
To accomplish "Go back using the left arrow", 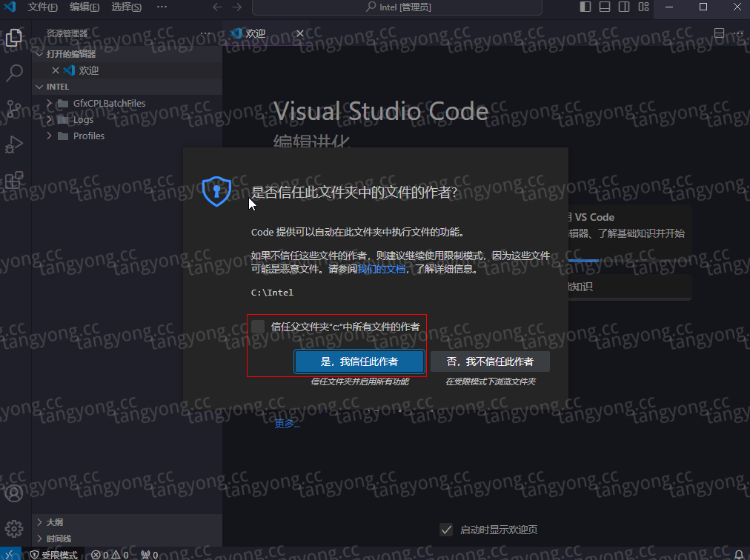I will pos(218,7).
